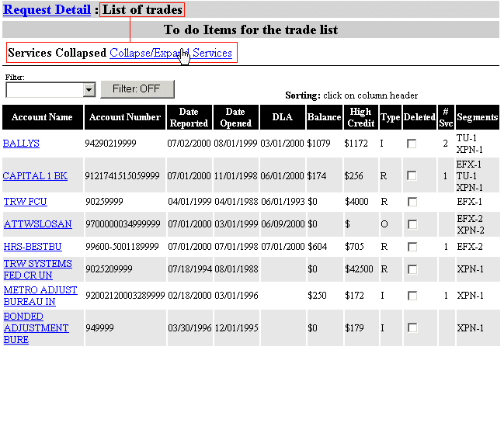Click account number 949999
Image resolution: width=504 pixels, height=440 pixels.
click(99, 328)
